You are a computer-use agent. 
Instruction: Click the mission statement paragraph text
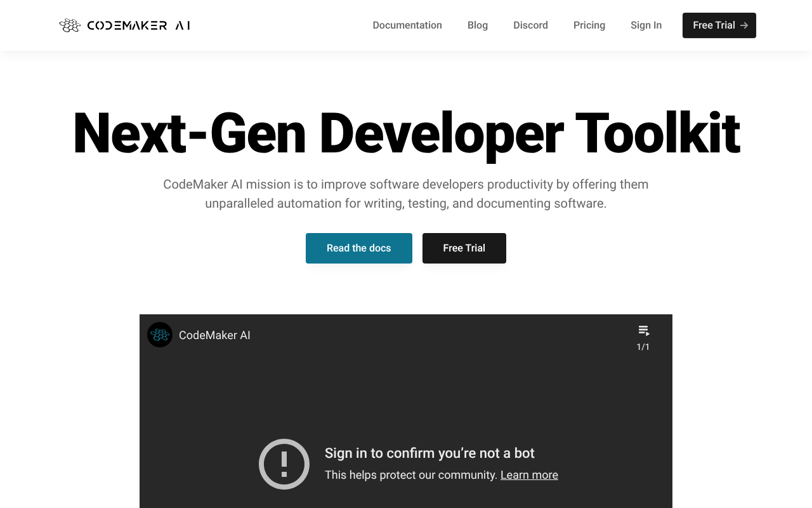[x=406, y=194]
